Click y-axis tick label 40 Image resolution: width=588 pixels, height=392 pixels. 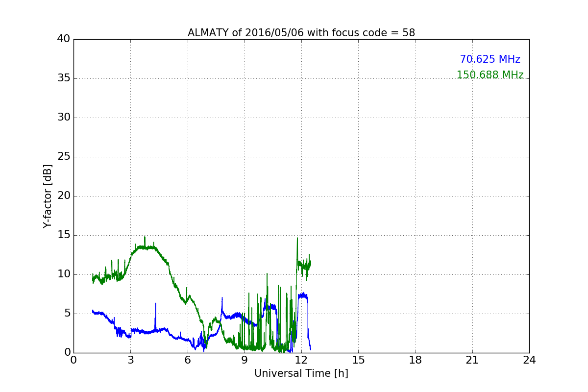tap(64, 39)
